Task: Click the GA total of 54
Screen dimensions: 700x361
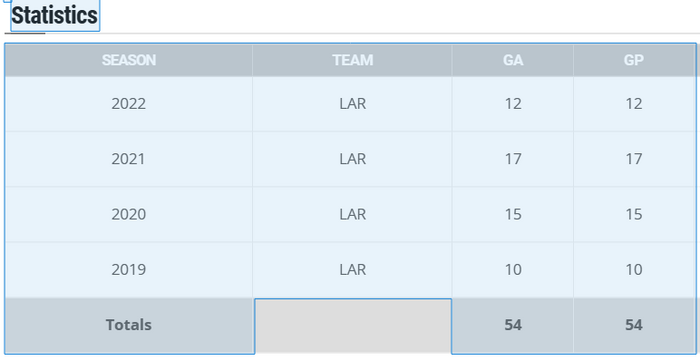Action: coord(512,325)
